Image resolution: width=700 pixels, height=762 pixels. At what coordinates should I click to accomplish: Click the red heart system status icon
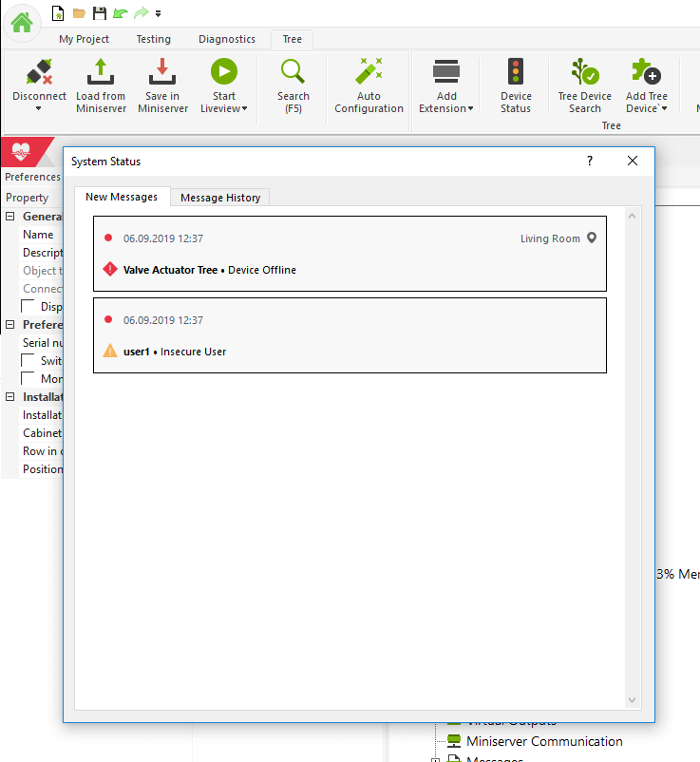pos(21,152)
